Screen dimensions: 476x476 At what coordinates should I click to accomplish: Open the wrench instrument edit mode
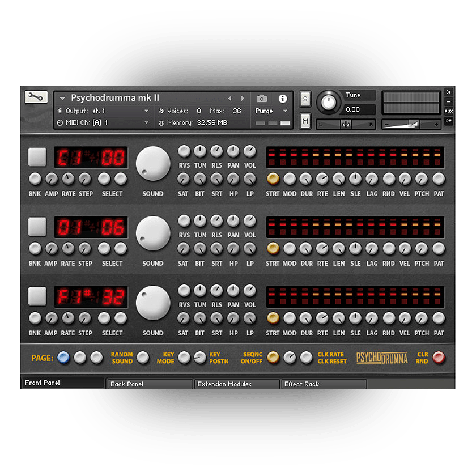(x=36, y=97)
